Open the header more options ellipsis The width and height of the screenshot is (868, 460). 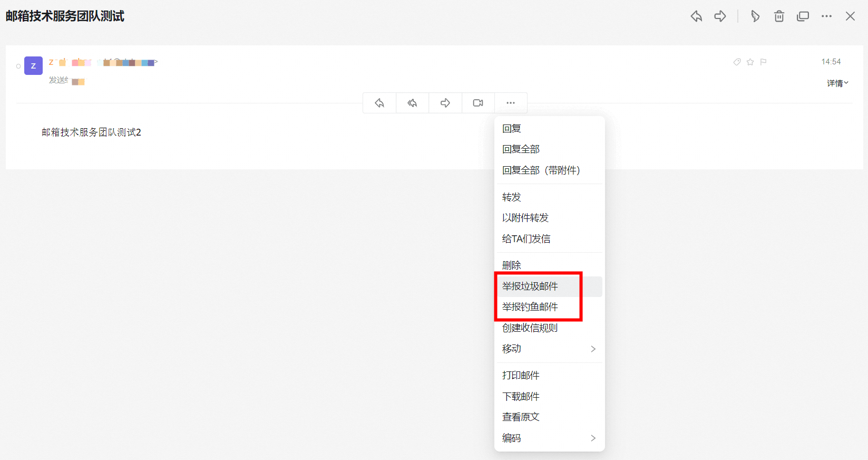point(826,16)
